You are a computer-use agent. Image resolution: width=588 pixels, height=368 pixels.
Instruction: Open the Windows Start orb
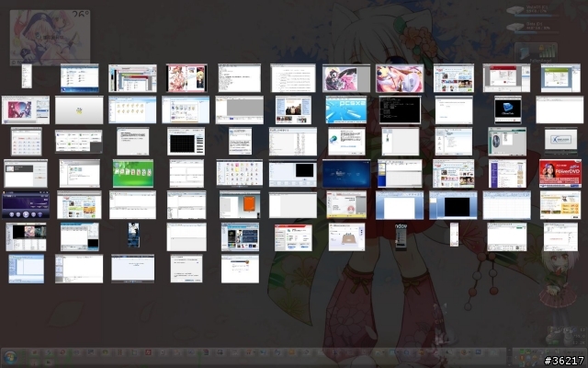pos(10,357)
